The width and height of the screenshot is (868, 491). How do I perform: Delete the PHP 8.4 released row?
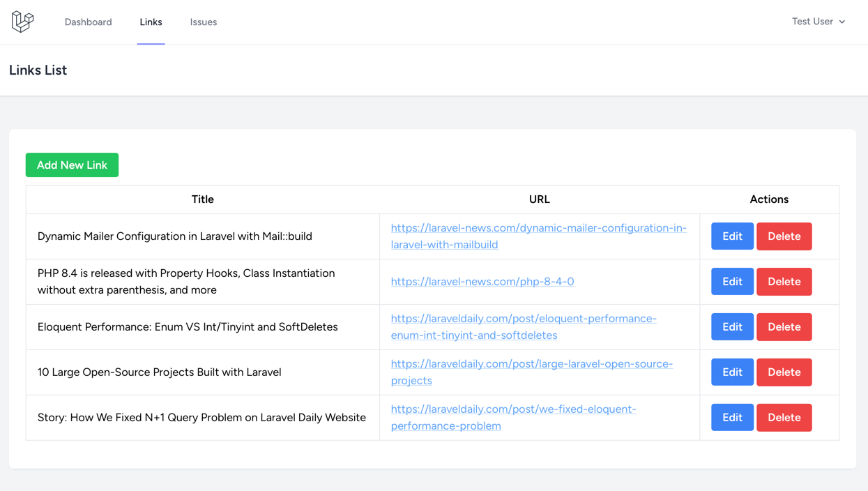tap(784, 282)
